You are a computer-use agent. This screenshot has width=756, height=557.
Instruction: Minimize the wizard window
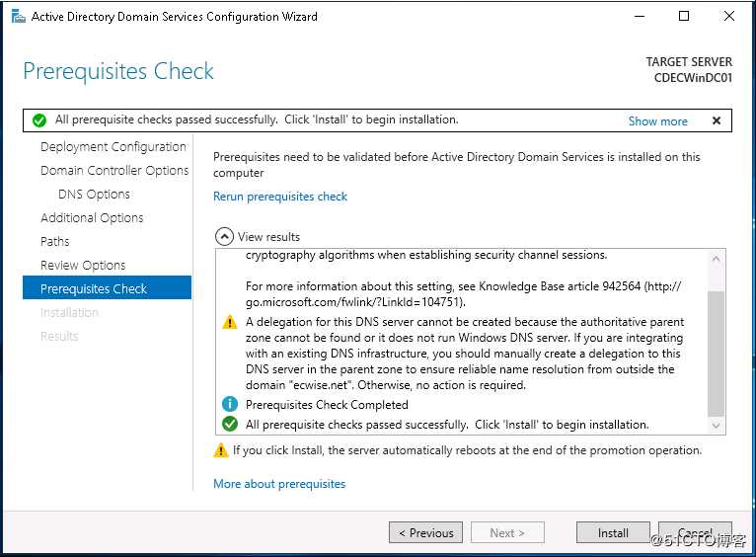point(640,17)
